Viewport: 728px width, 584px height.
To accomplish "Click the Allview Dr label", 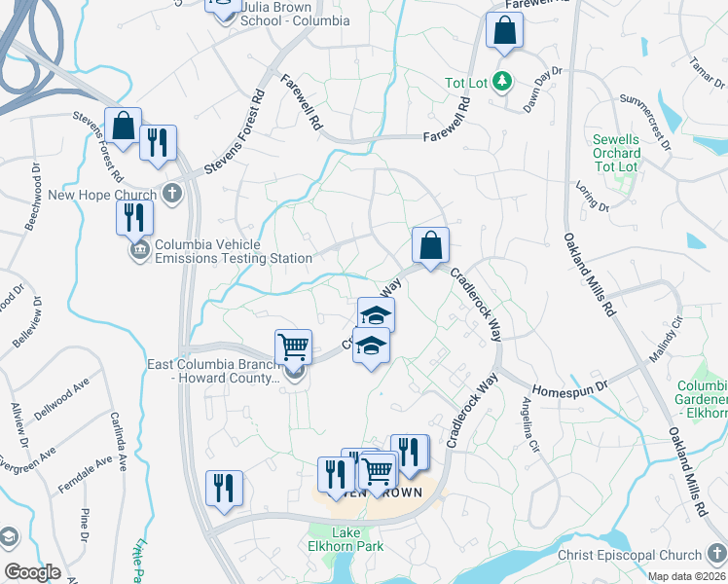I will click(x=19, y=425).
